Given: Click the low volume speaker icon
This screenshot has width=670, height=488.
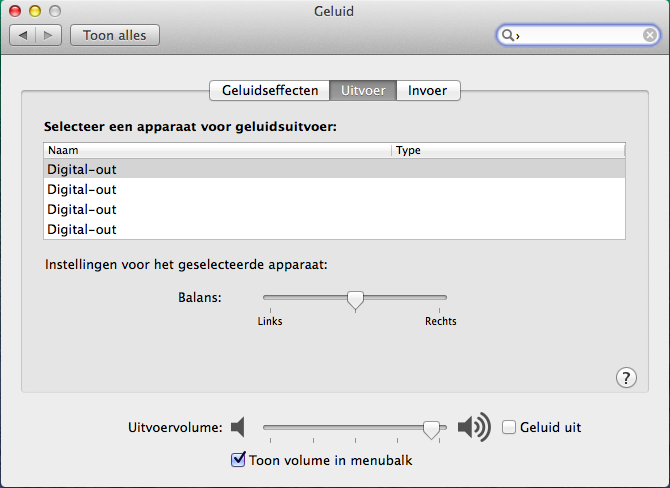Looking at the screenshot, I should point(237,428).
